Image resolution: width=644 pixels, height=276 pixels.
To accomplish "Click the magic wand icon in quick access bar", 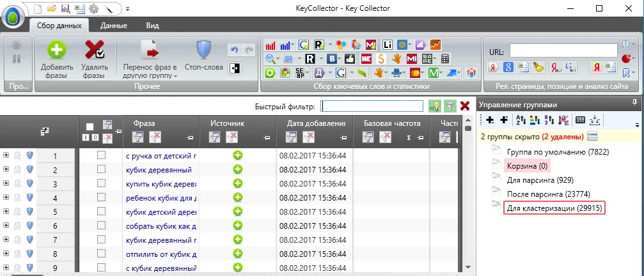I will (108, 8).
